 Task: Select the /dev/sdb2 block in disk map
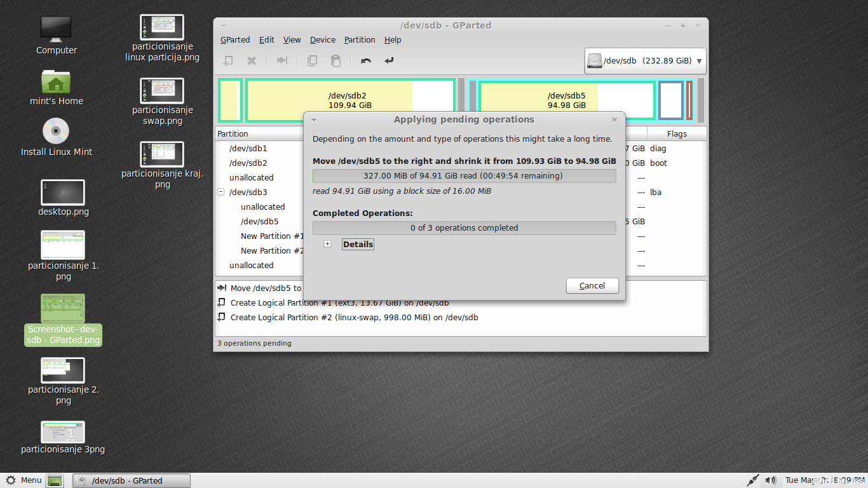pyautogui.click(x=350, y=100)
